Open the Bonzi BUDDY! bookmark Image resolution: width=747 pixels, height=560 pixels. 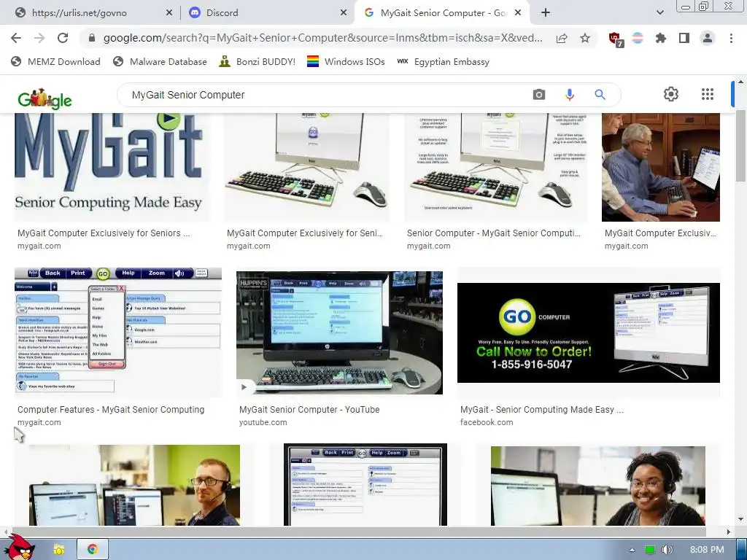(x=258, y=61)
